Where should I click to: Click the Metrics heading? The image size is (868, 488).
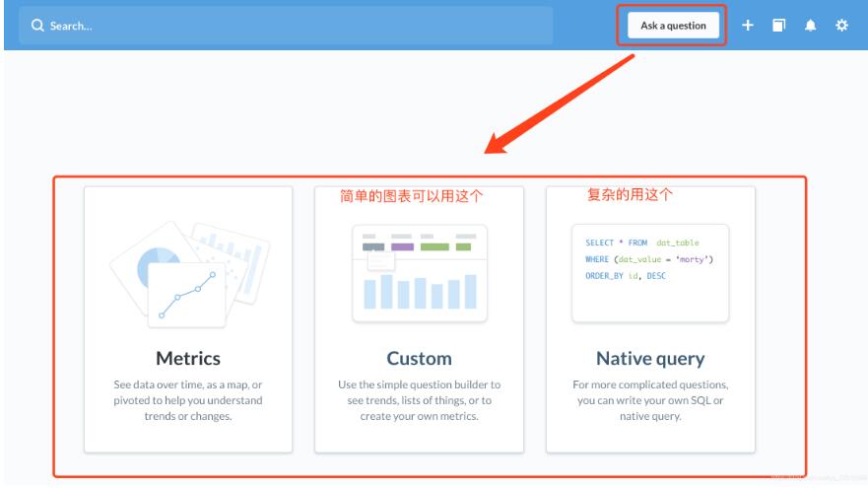pos(187,358)
